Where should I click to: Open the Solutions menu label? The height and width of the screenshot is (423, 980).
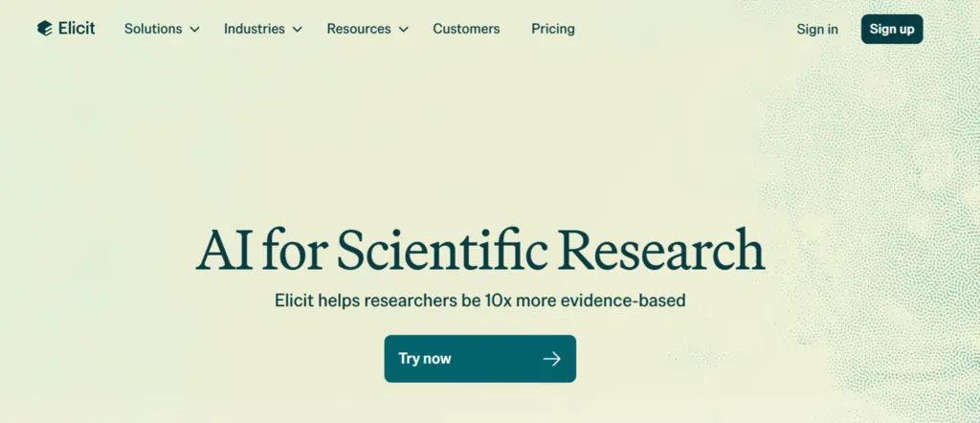(153, 29)
